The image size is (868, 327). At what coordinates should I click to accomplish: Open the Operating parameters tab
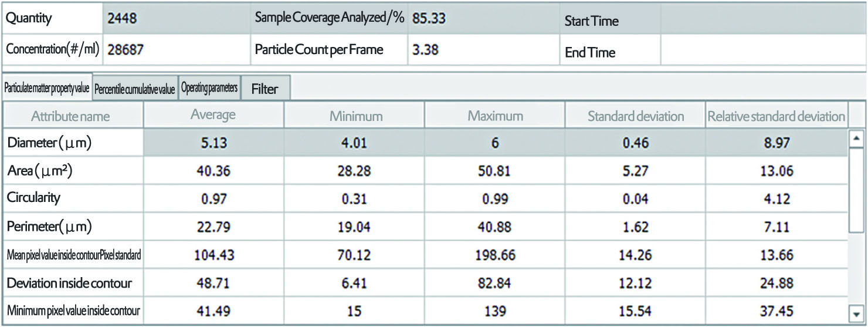click(209, 88)
